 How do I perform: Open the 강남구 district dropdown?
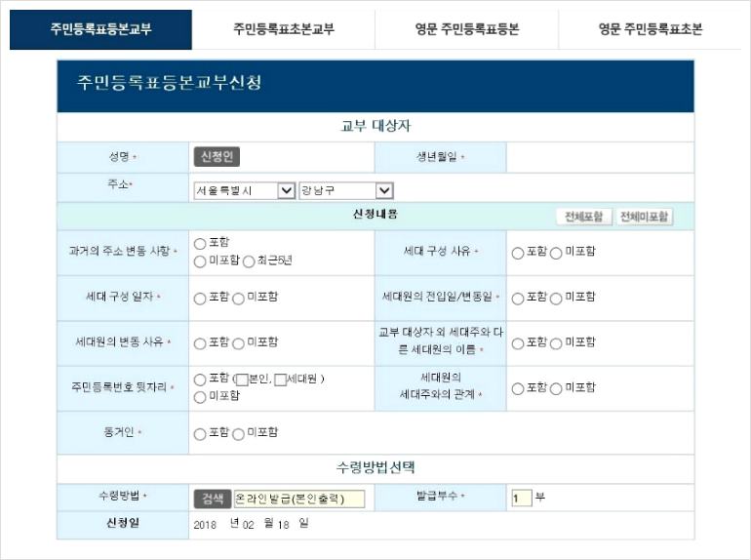[346, 190]
